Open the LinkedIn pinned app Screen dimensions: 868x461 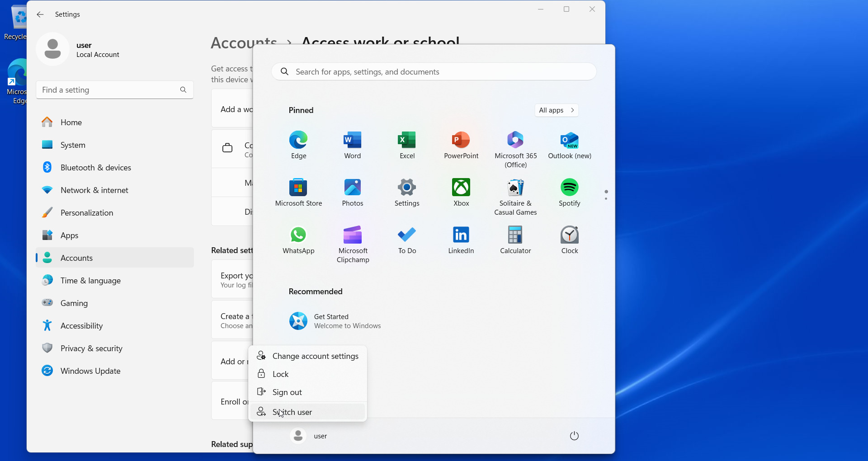[461, 240]
